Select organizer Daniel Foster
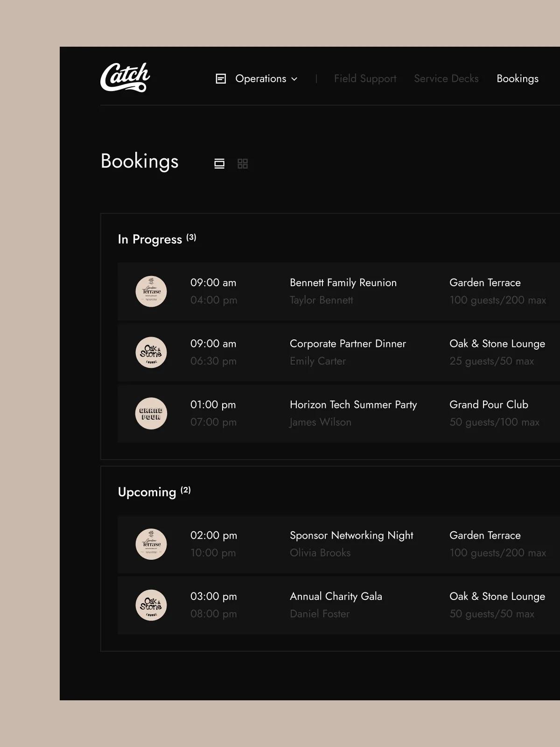This screenshot has height=747, width=560. tap(320, 614)
